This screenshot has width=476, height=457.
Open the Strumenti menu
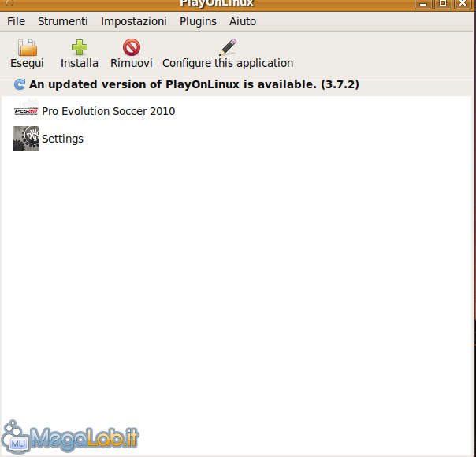coord(63,21)
